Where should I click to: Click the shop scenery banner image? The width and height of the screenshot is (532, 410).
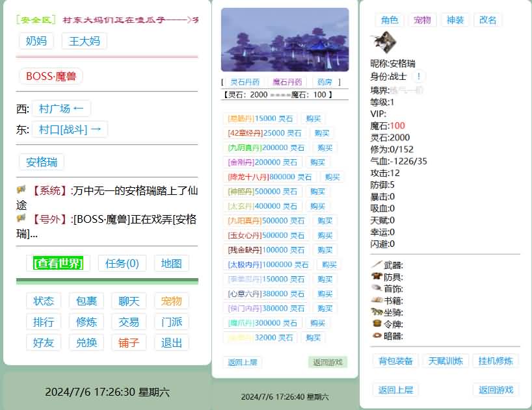click(285, 40)
